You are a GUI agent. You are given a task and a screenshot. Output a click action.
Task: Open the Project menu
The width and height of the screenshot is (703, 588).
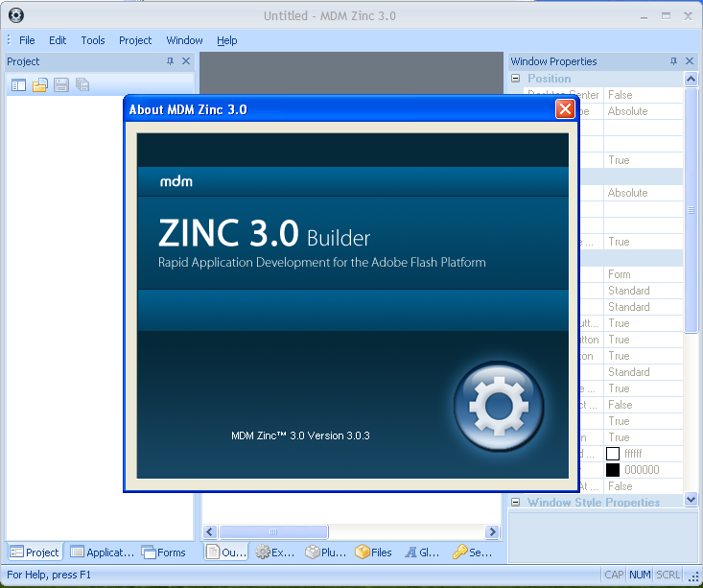(135, 40)
